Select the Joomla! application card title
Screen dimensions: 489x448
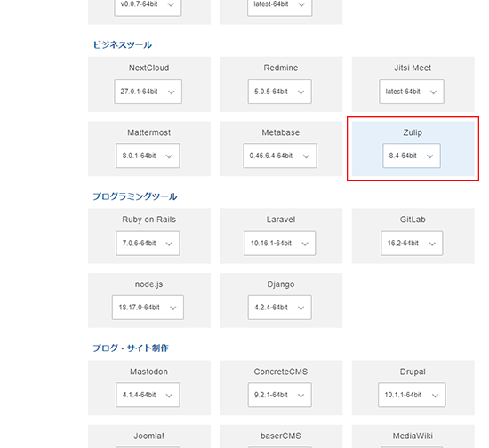[149, 436]
